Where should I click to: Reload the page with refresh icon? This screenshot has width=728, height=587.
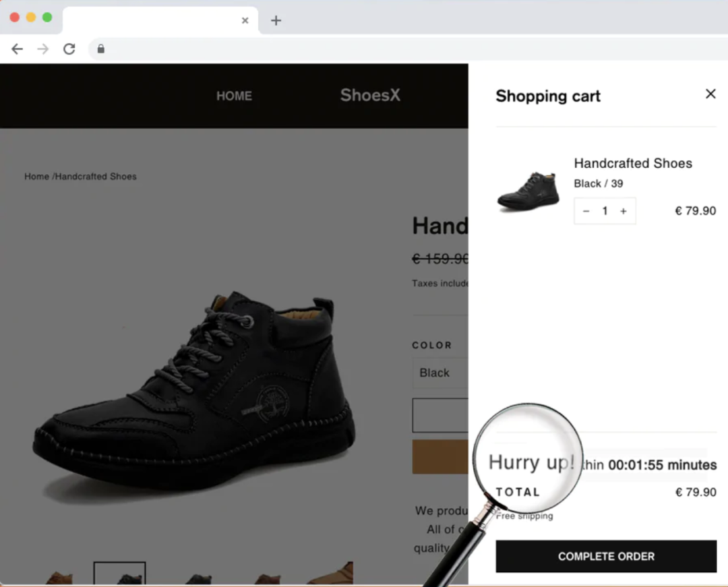tap(69, 49)
